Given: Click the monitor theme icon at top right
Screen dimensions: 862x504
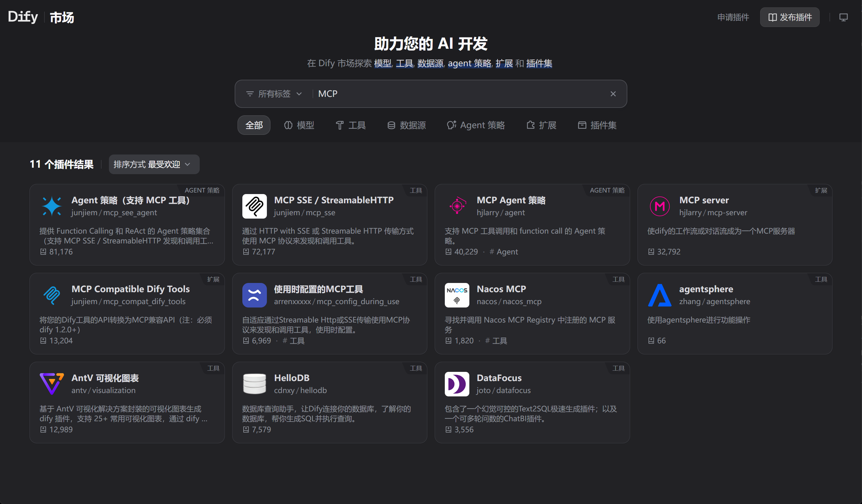Looking at the screenshot, I should [843, 17].
